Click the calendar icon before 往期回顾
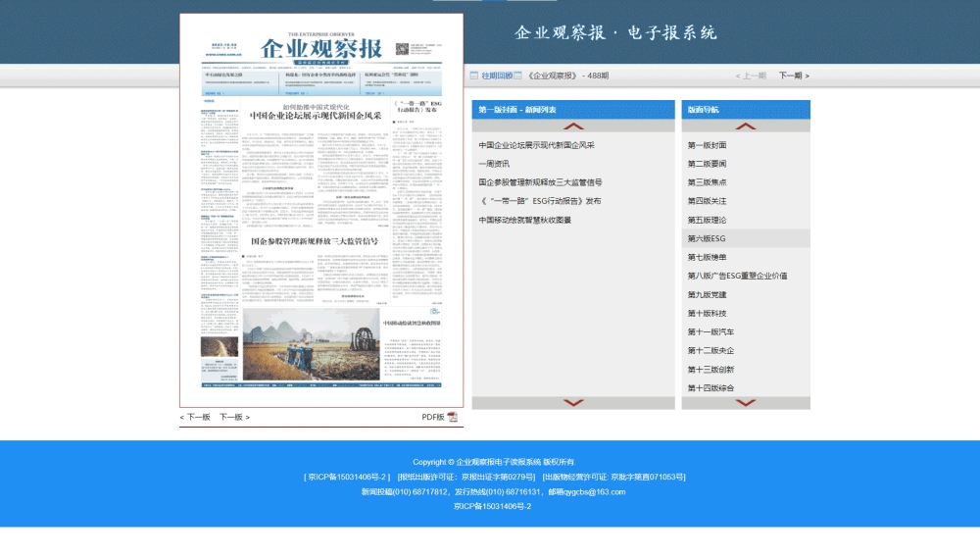 474,76
